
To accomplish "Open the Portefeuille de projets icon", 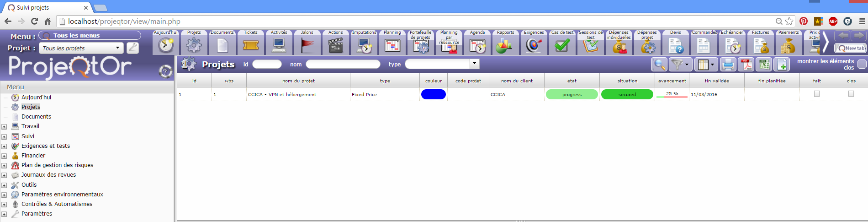I will (x=421, y=47).
